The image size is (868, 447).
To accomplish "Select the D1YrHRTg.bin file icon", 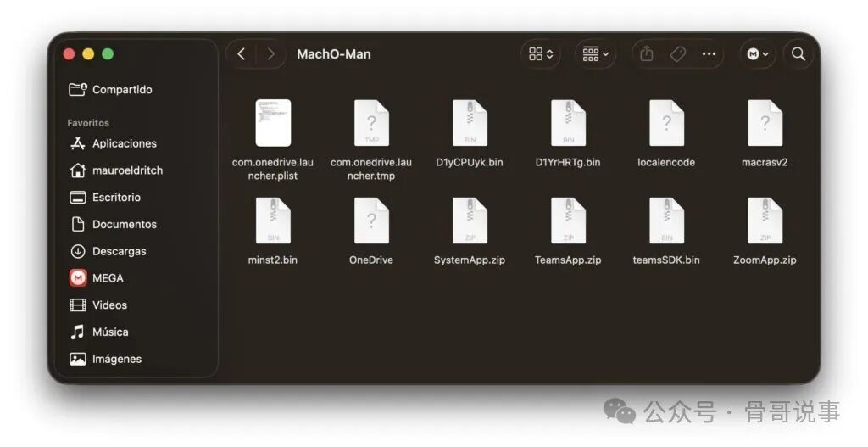I will [569, 123].
